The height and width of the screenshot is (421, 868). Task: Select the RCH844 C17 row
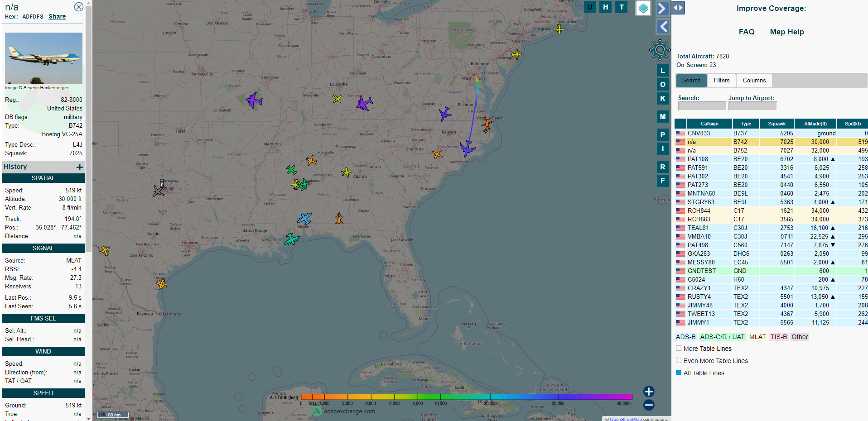pyautogui.click(x=771, y=210)
